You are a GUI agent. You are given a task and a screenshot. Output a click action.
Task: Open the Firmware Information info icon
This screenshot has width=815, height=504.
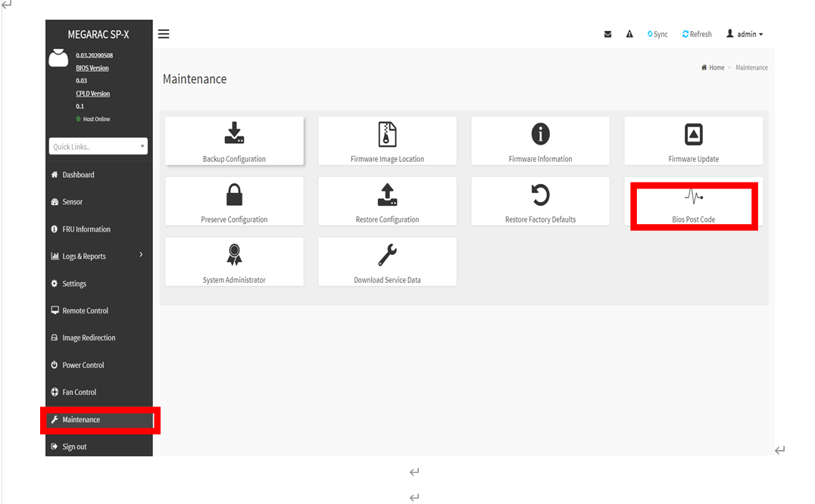(540, 134)
